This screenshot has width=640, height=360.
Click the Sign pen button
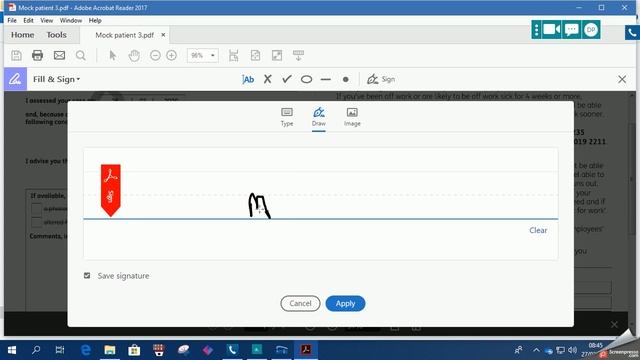pyautogui.click(x=381, y=79)
